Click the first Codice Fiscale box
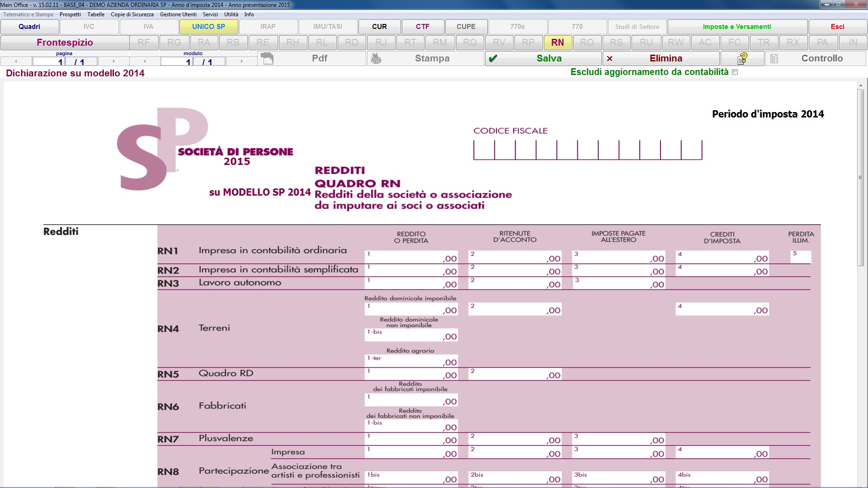The height and width of the screenshot is (488, 868). point(484,150)
